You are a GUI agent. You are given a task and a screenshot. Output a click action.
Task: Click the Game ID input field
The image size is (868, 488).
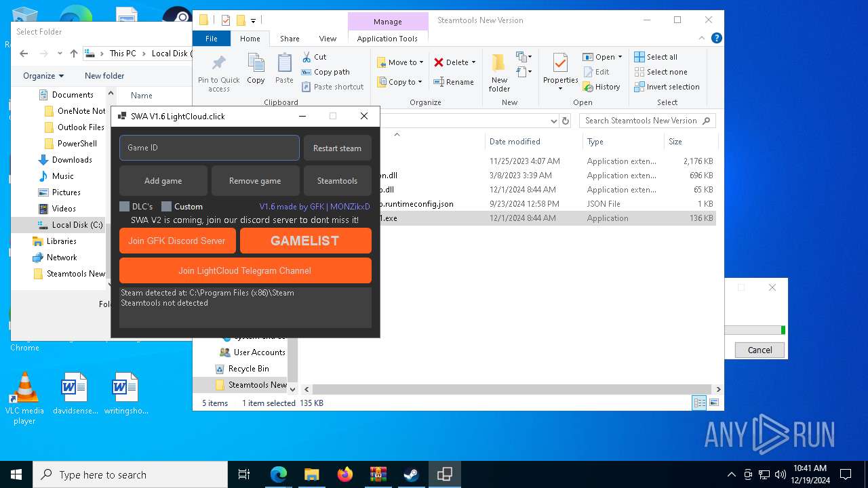tap(210, 148)
